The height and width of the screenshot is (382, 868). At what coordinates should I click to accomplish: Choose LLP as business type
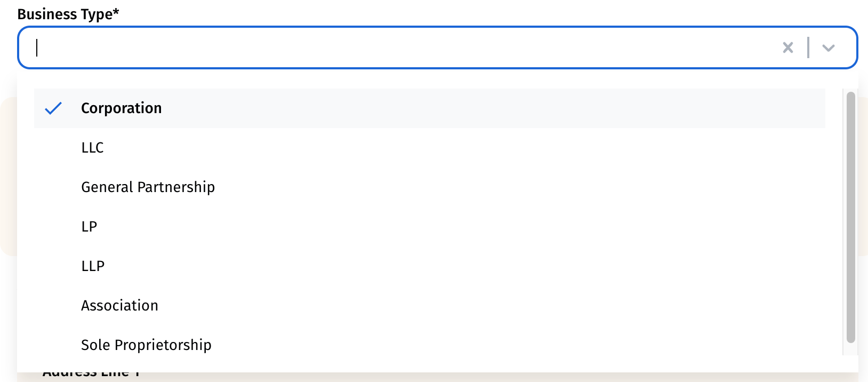93,266
